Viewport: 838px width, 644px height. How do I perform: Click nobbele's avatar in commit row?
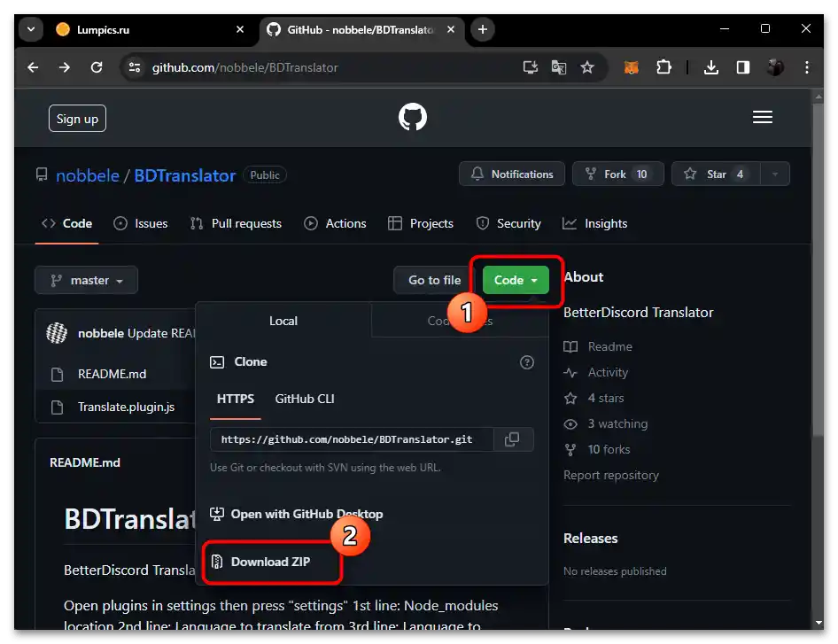[57, 333]
